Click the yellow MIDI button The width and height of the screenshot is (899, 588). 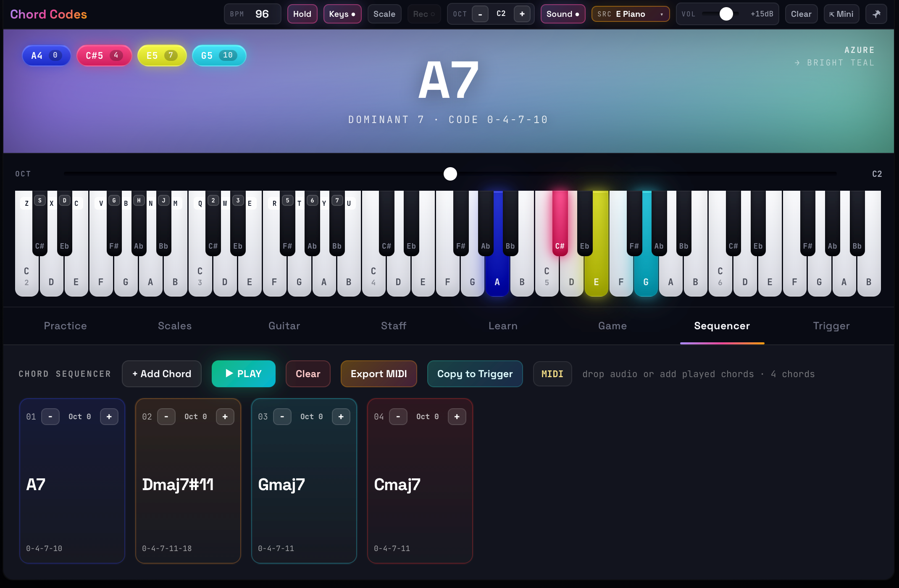pos(552,374)
